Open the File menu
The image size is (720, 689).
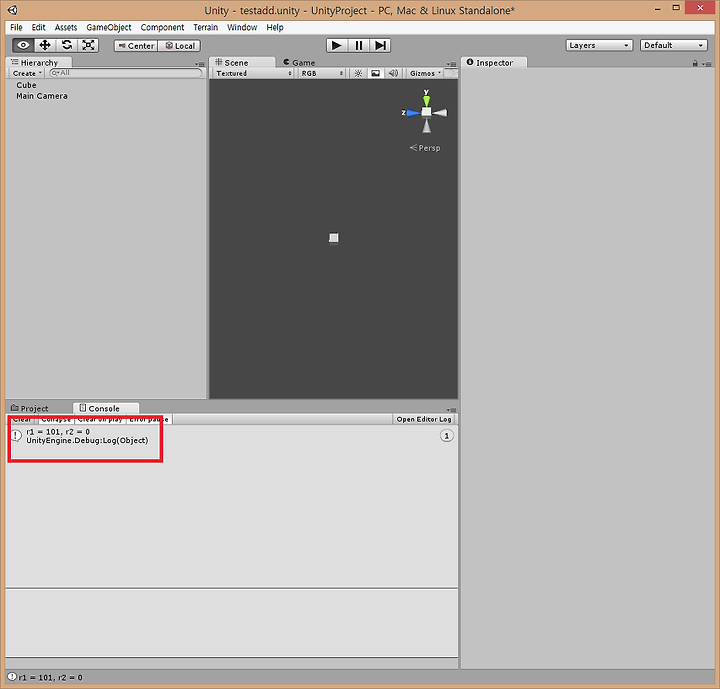click(x=16, y=28)
